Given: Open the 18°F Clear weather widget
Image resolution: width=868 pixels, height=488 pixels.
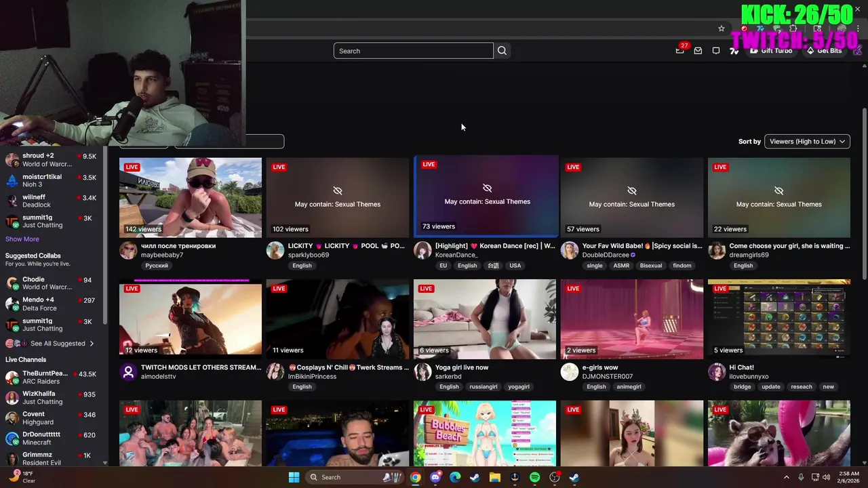Looking at the screenshot, I should click(x=22, y=477).
